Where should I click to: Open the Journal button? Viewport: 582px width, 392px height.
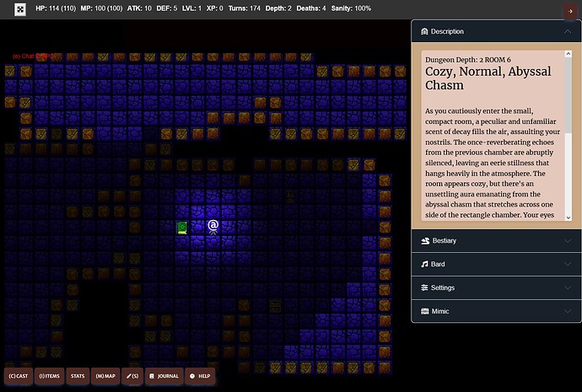164,376
